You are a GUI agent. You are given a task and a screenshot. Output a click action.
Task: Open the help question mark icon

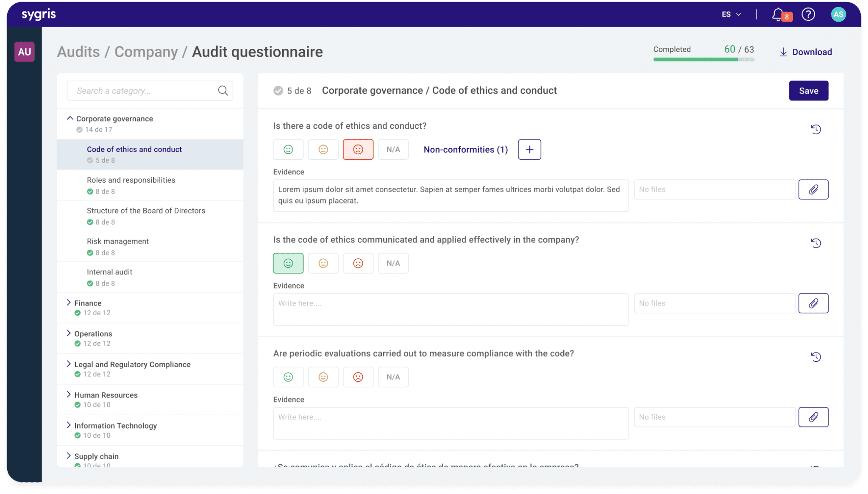click(x=808, y=14)
